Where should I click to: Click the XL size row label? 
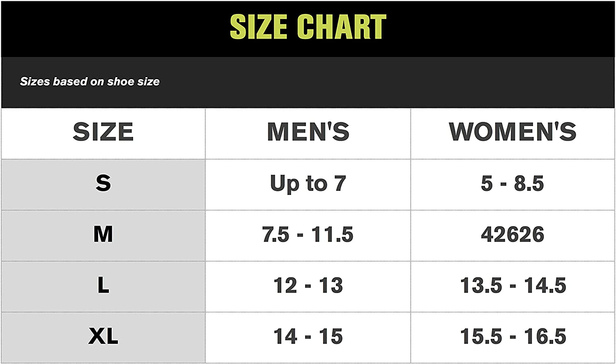click(x=103, y=337)
